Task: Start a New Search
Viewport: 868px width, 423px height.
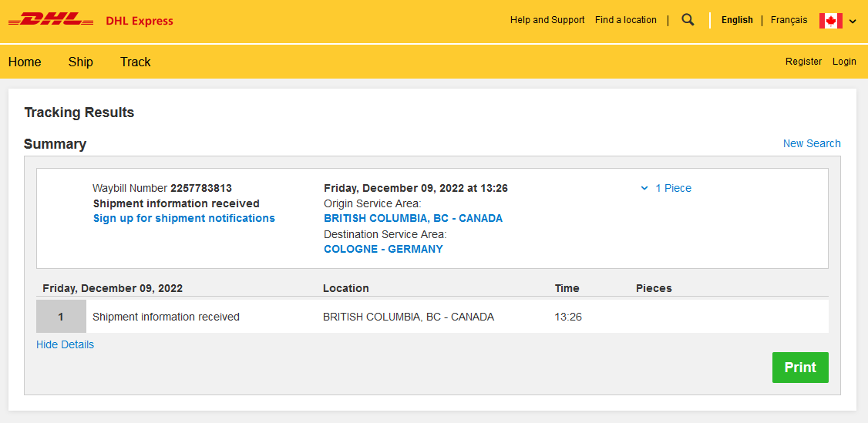Action: coord(812,143)
